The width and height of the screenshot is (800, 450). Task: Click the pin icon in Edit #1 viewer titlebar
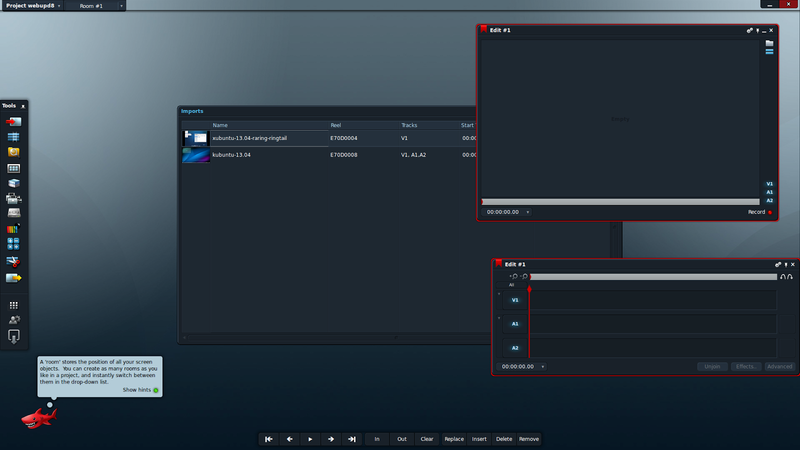(758, 31)
